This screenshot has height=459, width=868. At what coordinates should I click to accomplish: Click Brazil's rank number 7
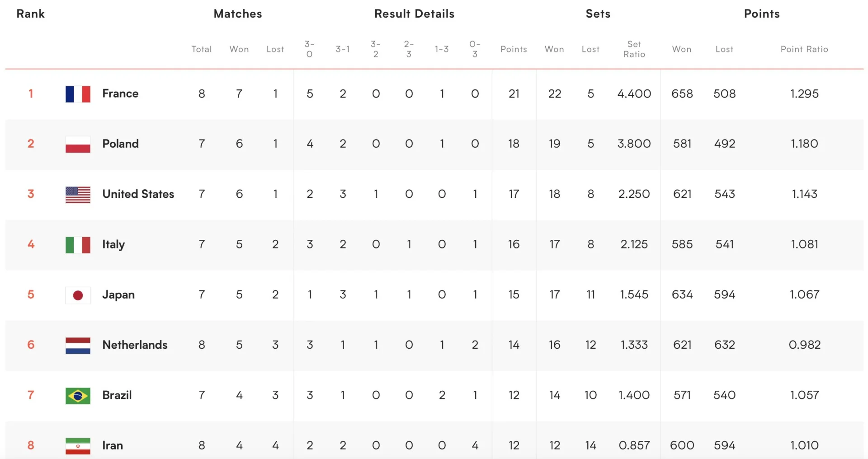click(31, 395)
